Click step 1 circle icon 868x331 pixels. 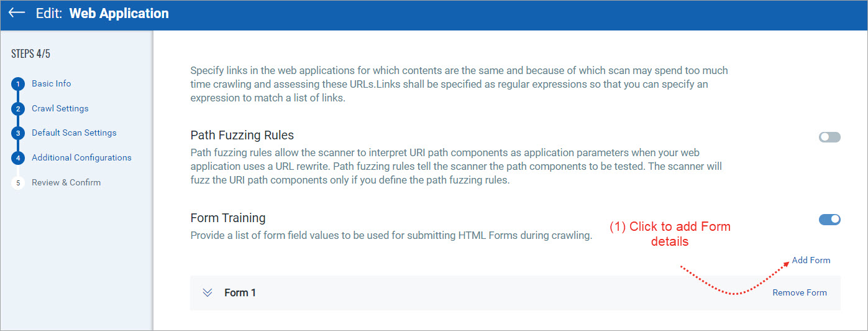(18, 84)
